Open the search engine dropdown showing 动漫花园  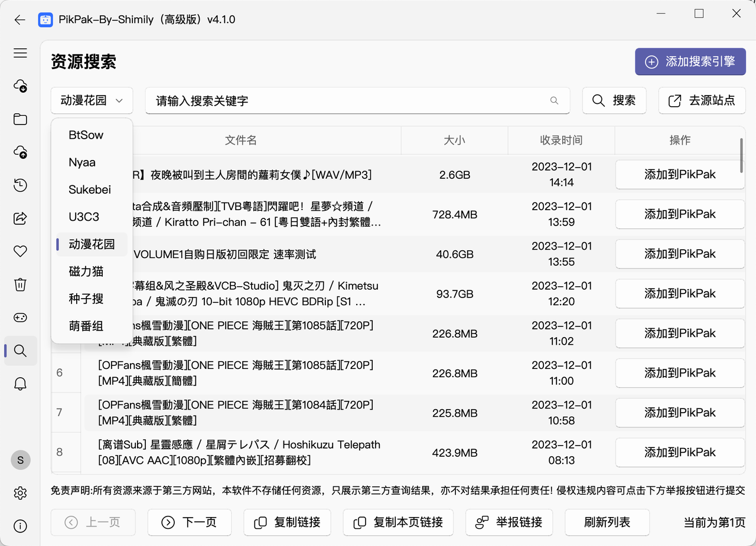coord(92,100)
